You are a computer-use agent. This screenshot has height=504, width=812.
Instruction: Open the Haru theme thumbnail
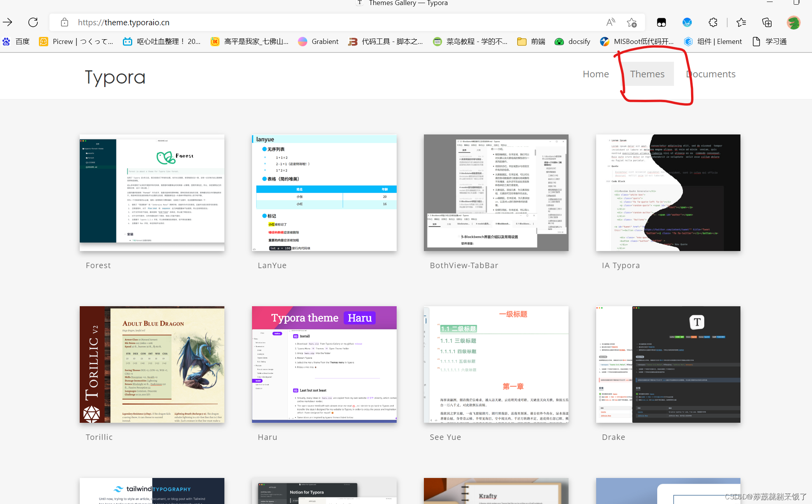point(324,364)
